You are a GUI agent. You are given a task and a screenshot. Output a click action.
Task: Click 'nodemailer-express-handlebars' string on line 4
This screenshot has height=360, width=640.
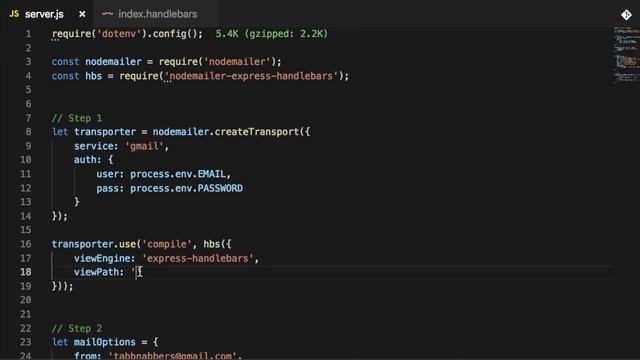coord(251,76)
